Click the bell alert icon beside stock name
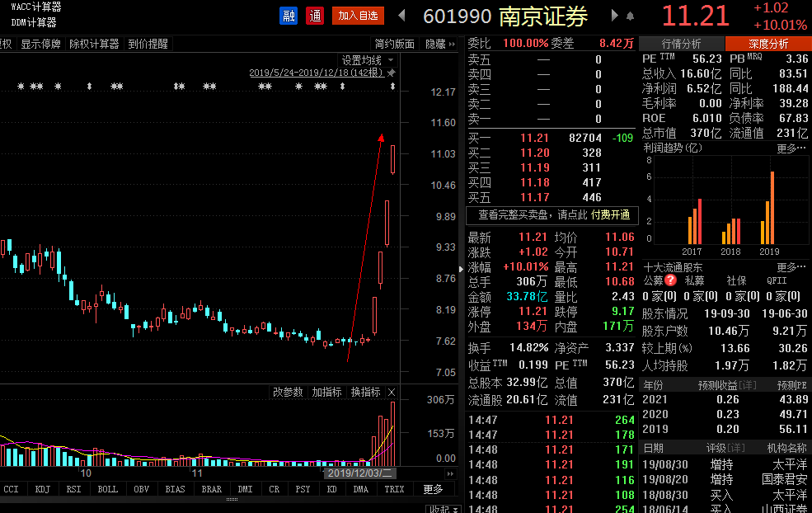Viewport: 812px width, 513px height. [631, 16]
